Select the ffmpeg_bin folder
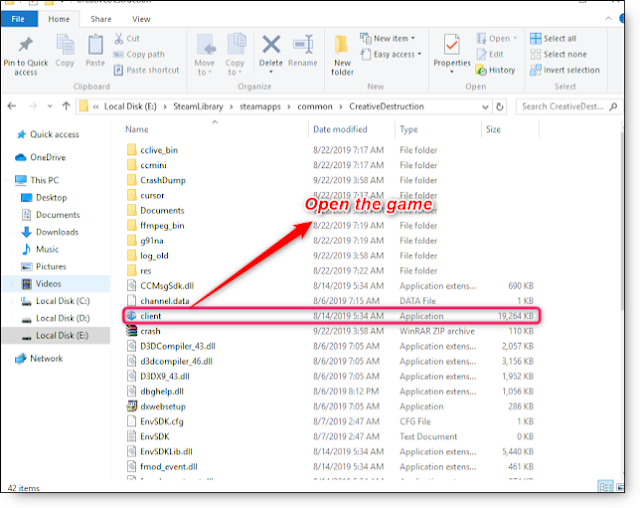Viewport: 640px width, 508px height. pyautogui.click(x=331, y=225)
